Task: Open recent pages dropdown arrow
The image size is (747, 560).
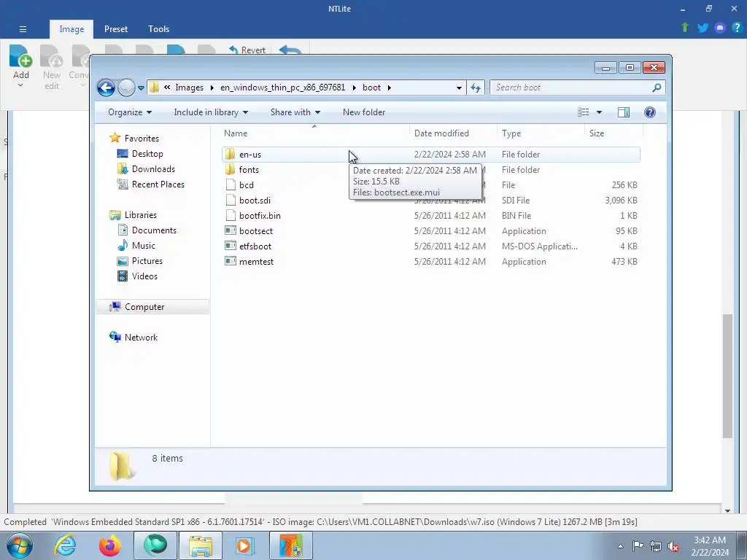Action: click(x=141, y=87)
